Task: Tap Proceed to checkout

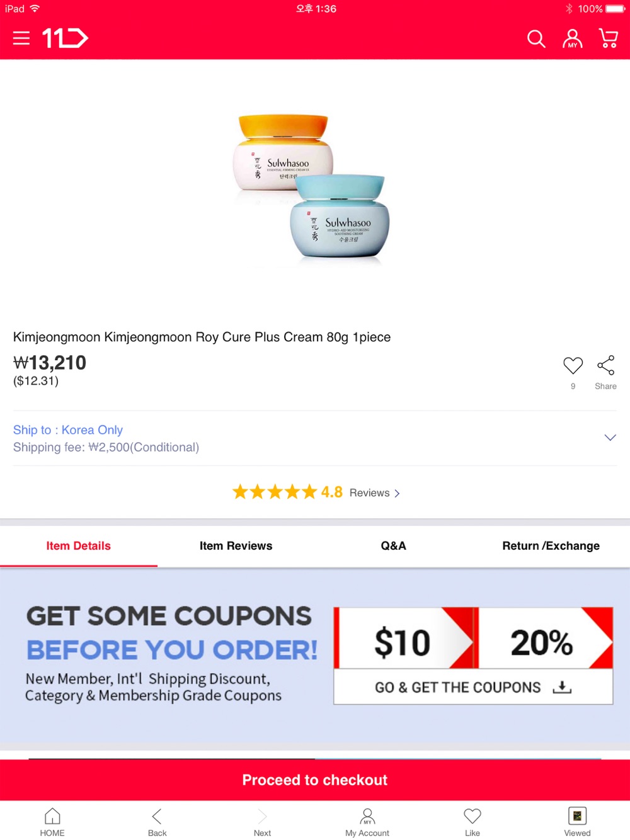Action: click(315, 780)
